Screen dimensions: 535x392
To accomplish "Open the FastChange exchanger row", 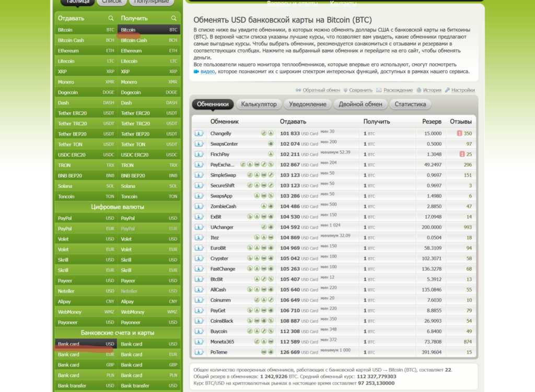I will (334, 269).
